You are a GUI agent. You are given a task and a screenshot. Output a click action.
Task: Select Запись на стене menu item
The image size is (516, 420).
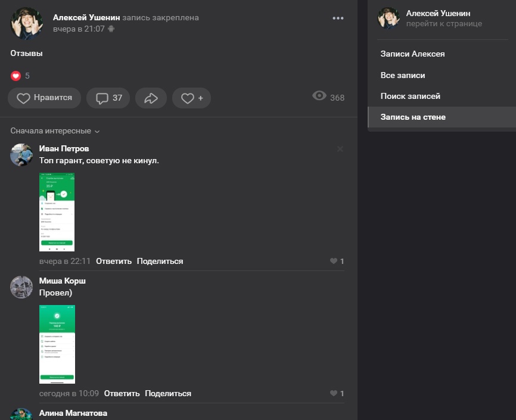[x=413, y=117]
